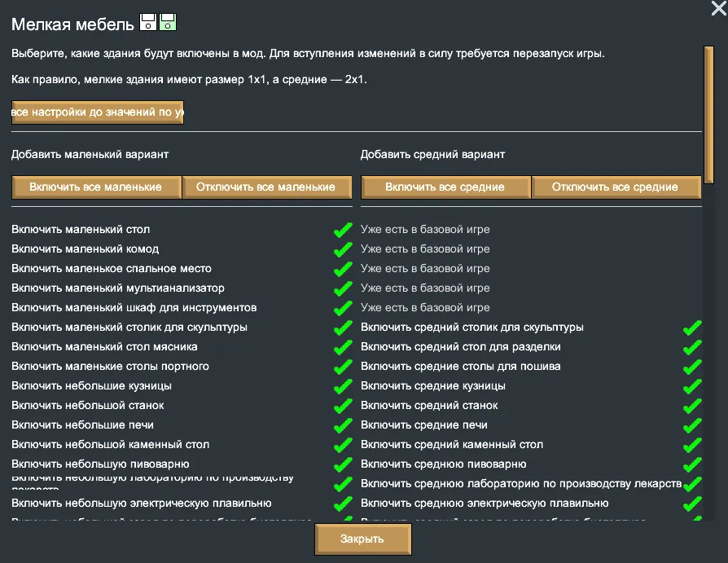The height and width of the screenshot is (563, 728).
Task: Uncheck 'Включить средний станок' option
Action: (x=692, y=406)
